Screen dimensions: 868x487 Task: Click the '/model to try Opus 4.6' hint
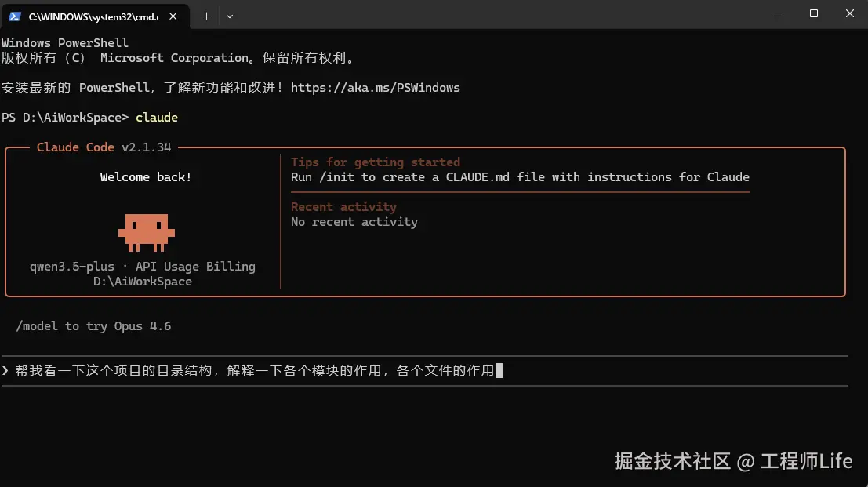pyautogui.click(x=93, y=326)
